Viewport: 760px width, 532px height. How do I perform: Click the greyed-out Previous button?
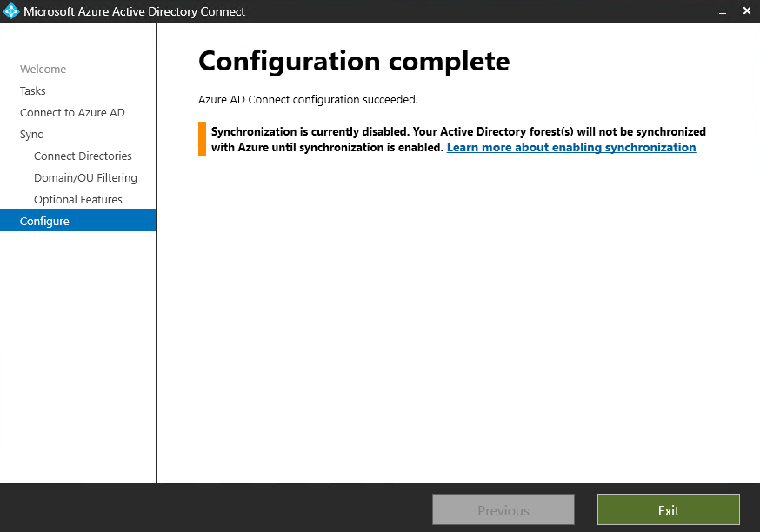click(503, 510)
